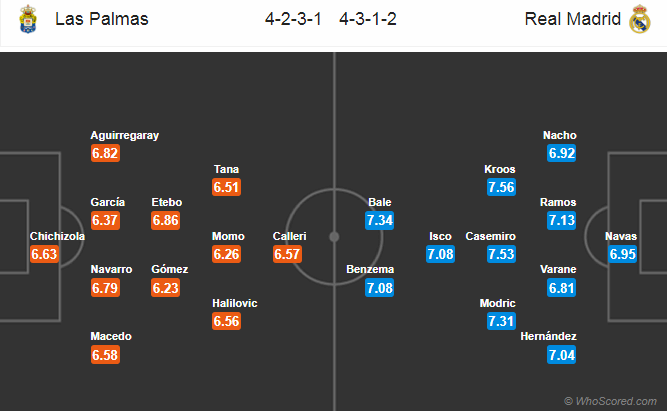Select Calleri's 6.57 rating badge

tap(288, 254)
